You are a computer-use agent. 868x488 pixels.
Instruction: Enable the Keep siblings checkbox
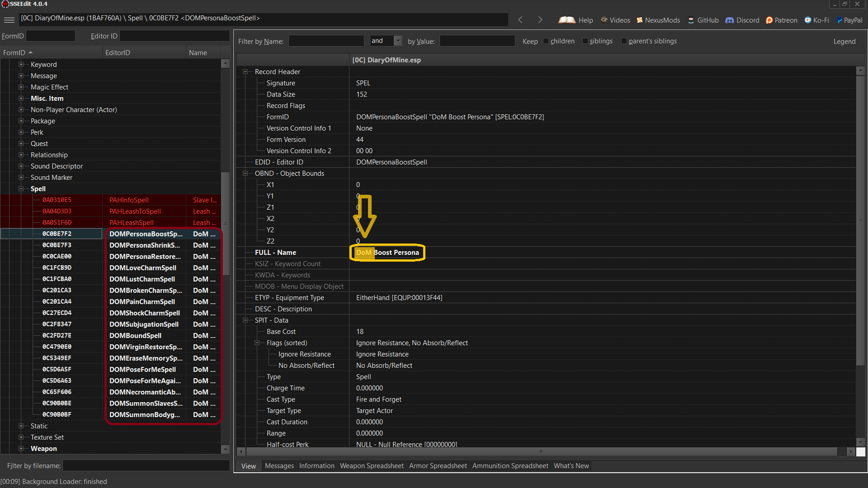[x=585, y=41]
